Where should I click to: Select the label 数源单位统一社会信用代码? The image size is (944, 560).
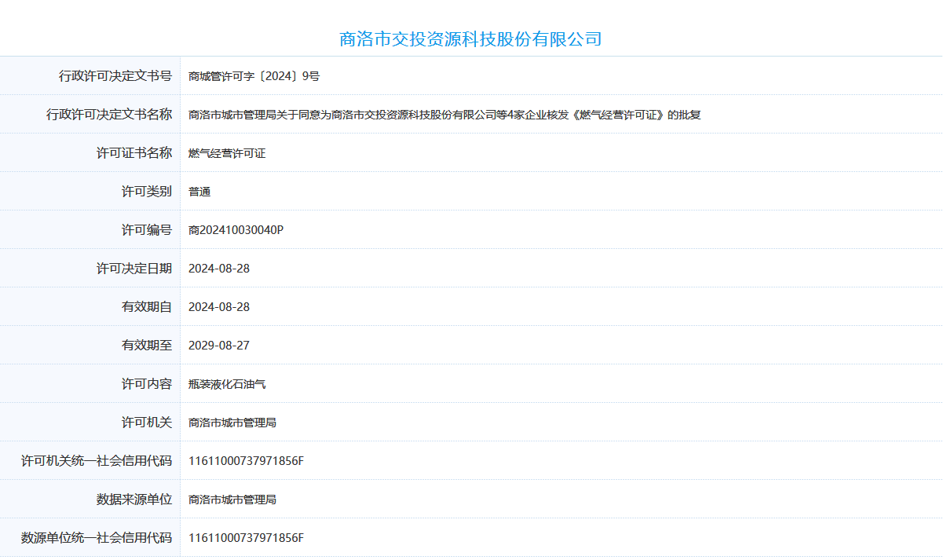[x=97, y=538]
